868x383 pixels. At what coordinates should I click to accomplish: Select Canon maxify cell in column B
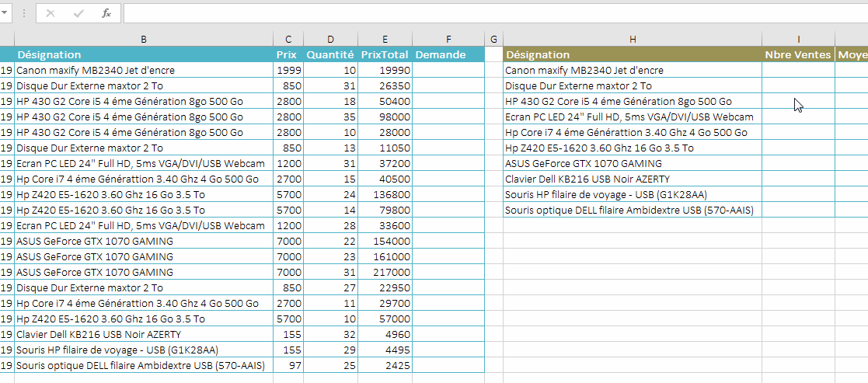[x=144, y=70]
